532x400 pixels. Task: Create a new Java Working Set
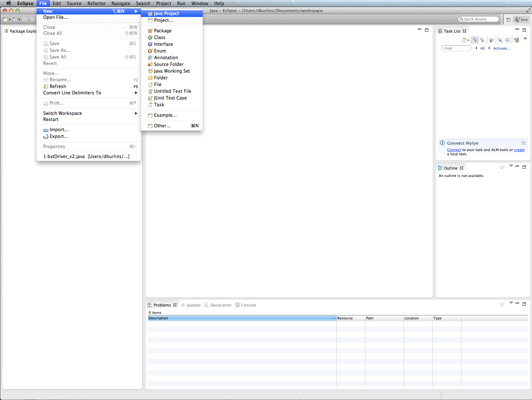tap(172, 71)
